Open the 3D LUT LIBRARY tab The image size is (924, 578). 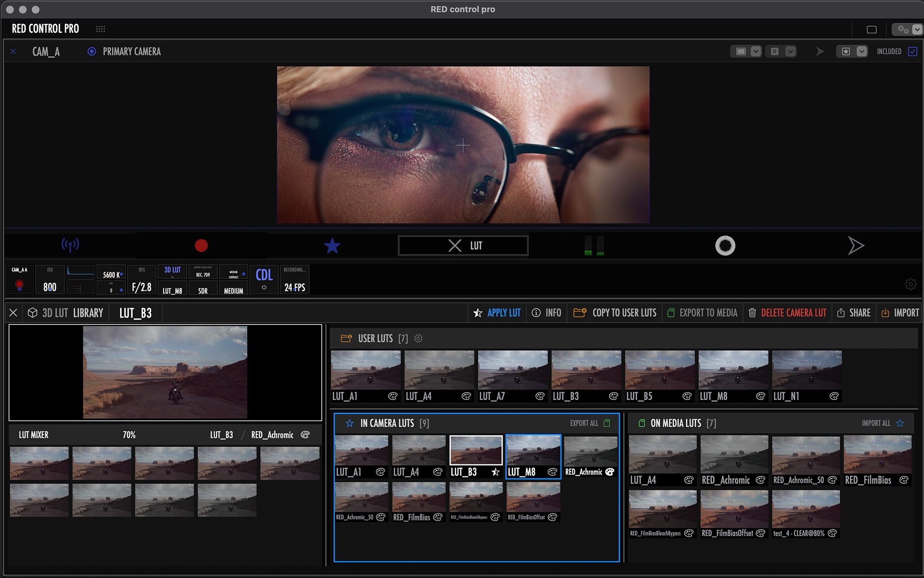point(72,313)
